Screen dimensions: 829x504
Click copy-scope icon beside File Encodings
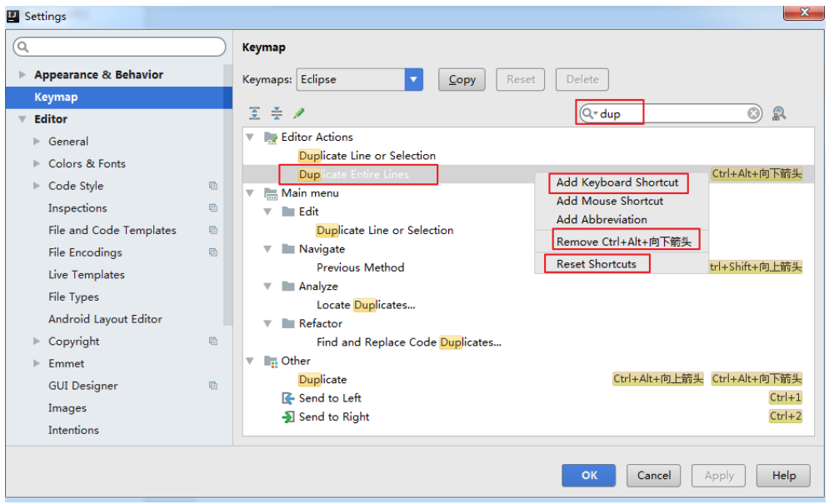coord(213,252)
